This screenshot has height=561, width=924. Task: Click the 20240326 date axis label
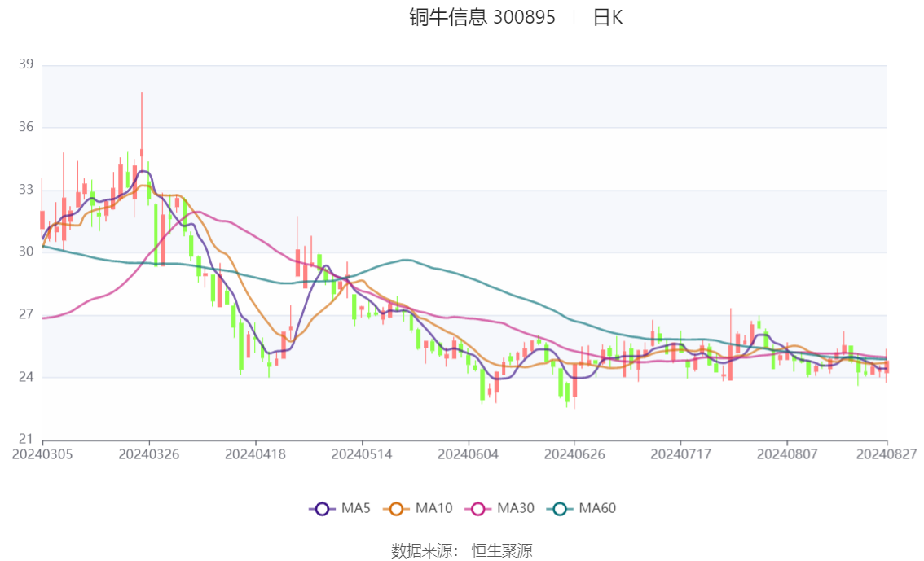(149, 454)
